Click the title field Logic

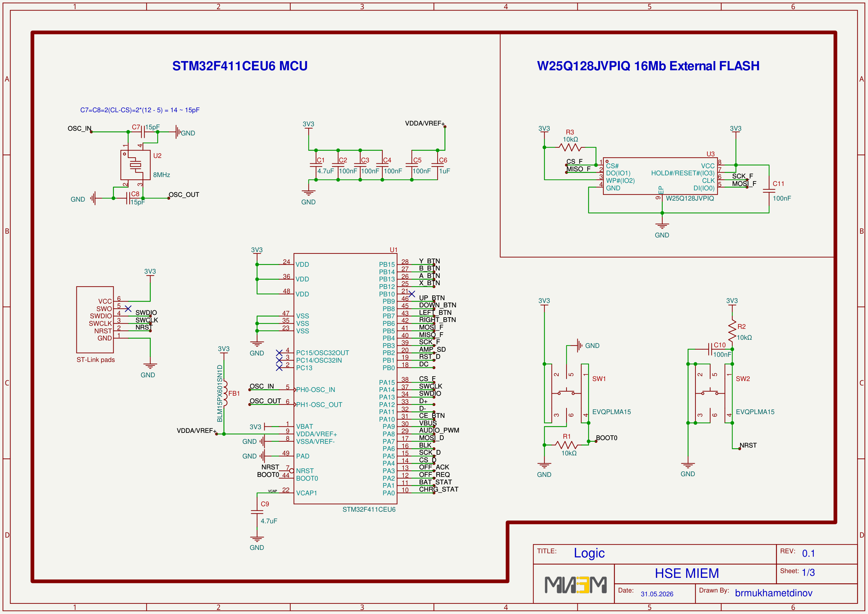point(589,553)
